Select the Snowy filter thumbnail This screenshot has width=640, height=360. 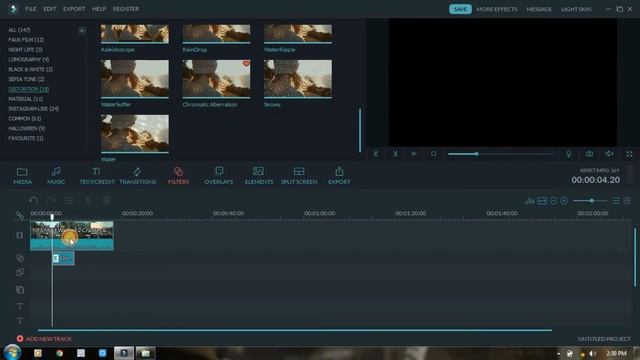tap(298, 79)
